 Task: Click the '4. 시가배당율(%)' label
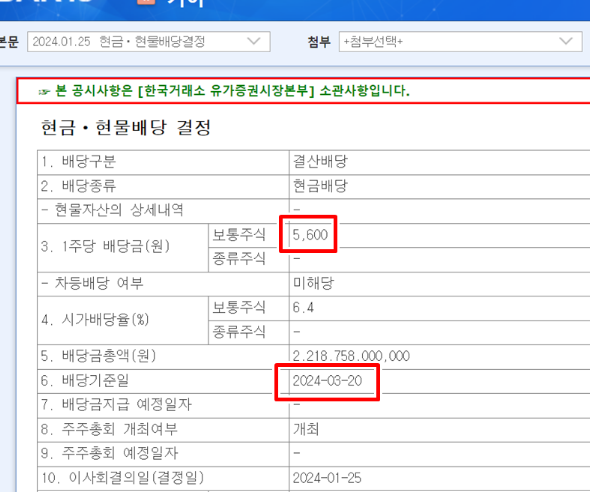point(95,320)
